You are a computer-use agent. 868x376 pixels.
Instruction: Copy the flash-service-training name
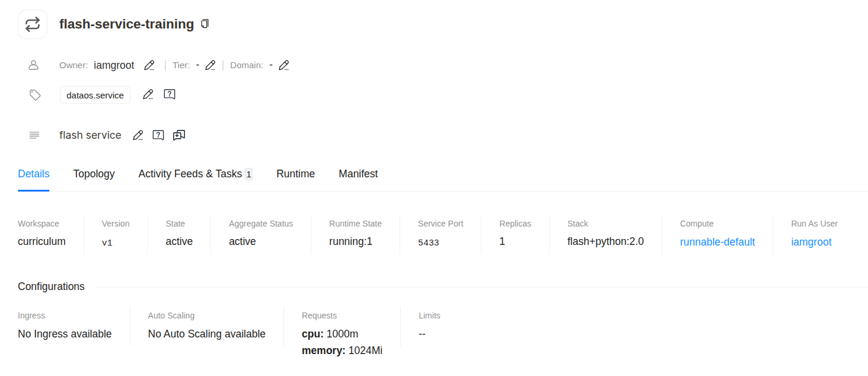click(x=205, y=24)
